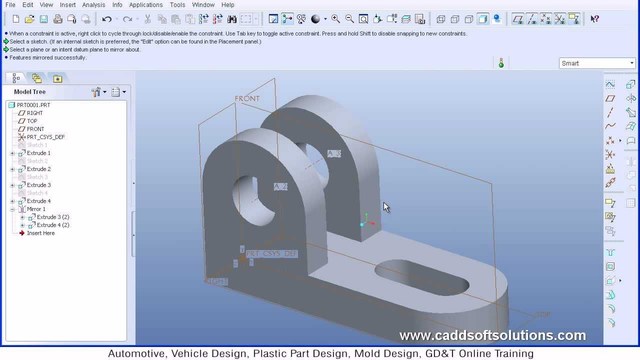Screen dimensions: 640x360
Task: Click the Regenerate model icon
Action: click(203, 19)
